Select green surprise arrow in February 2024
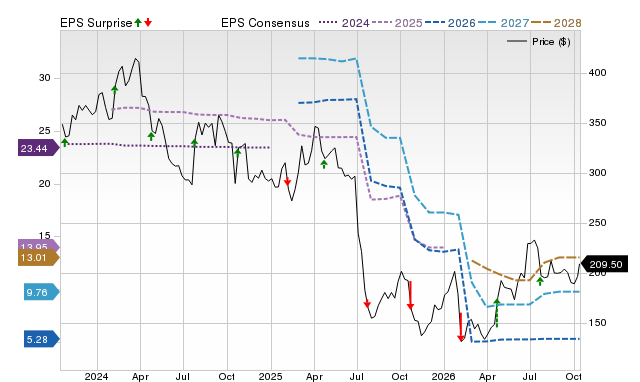The width and height of the screenshot is (640, 382). coord(115,90)
